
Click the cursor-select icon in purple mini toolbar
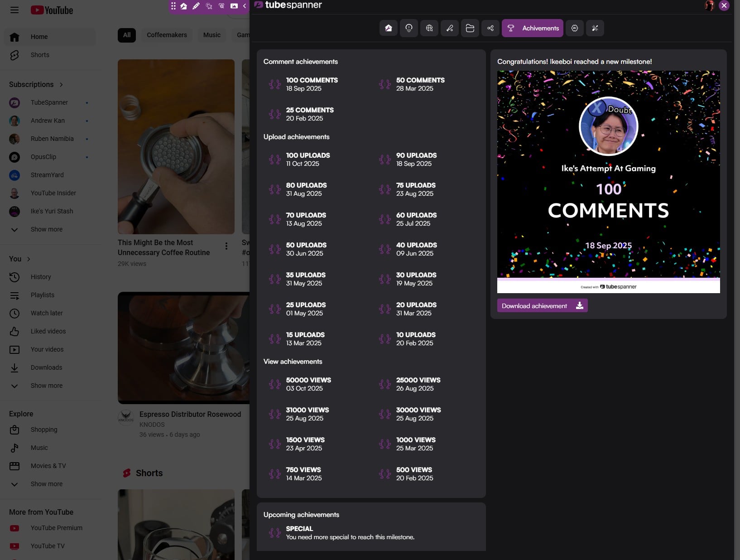[x=209, y=6]
